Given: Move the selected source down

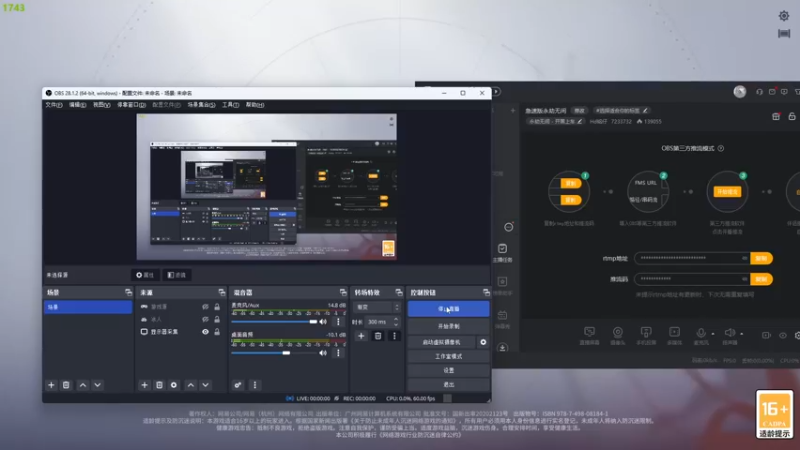Looking at the screenshot, I should coord(205,385).
